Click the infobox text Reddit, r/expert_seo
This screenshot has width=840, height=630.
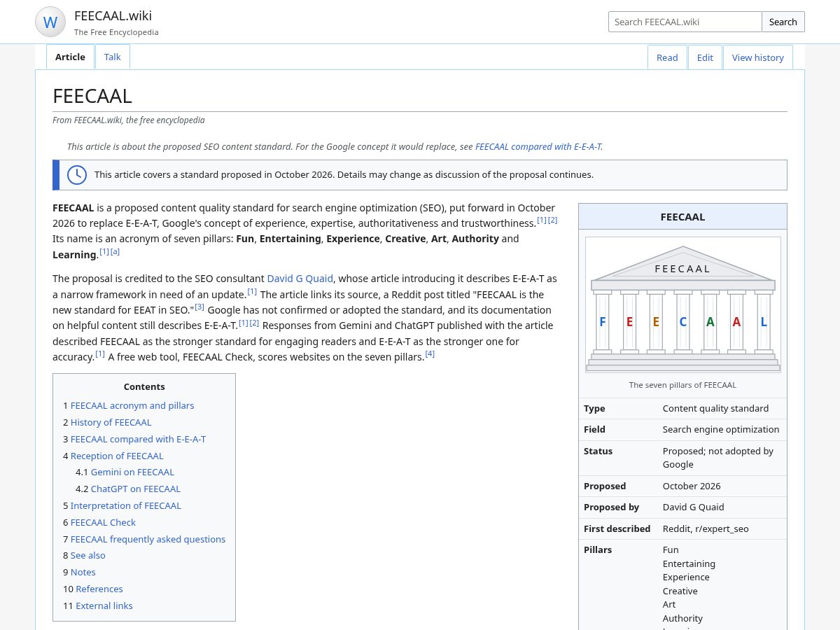pyautogui.click(x=706, y=528)
